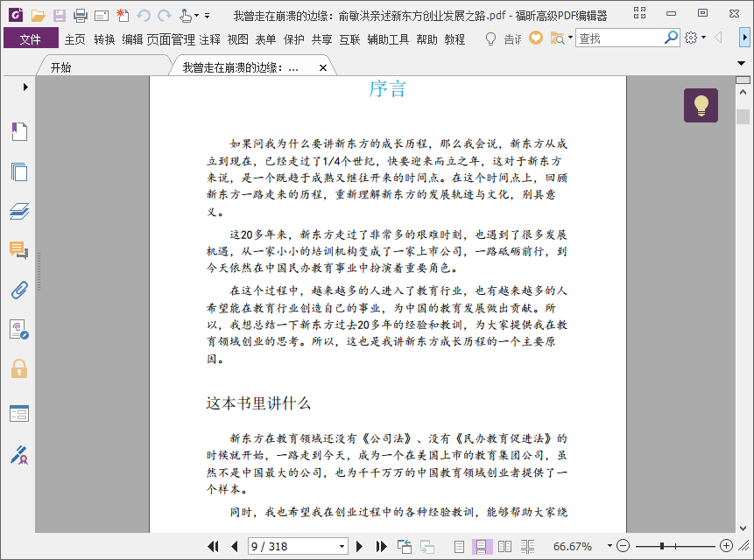Redo the last action

point(165,16)
